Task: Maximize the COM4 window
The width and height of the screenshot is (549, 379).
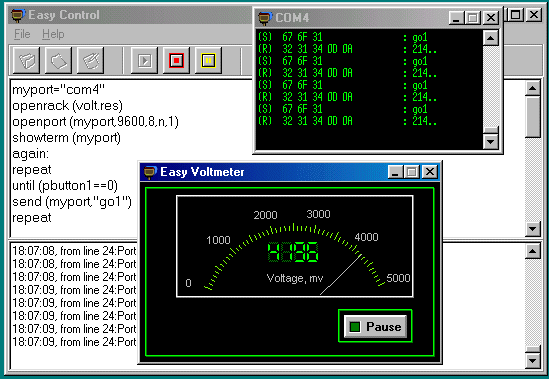Action: pos(473,18)
